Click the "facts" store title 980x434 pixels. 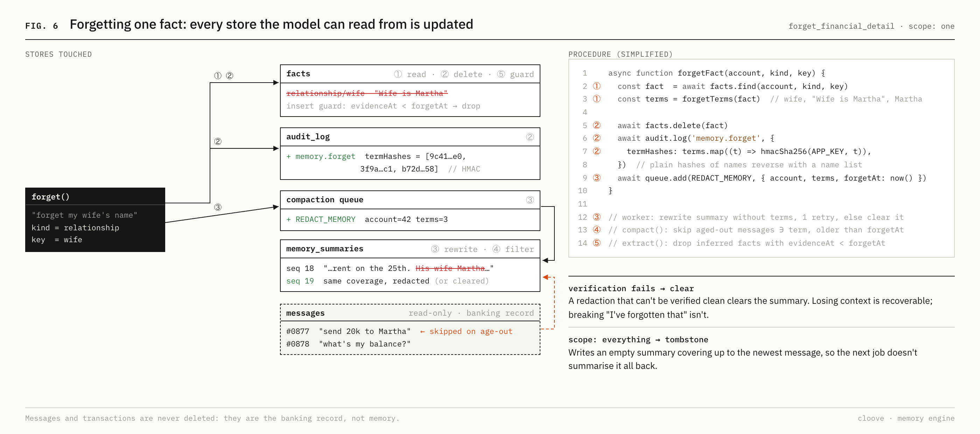[x=298, y=74]
